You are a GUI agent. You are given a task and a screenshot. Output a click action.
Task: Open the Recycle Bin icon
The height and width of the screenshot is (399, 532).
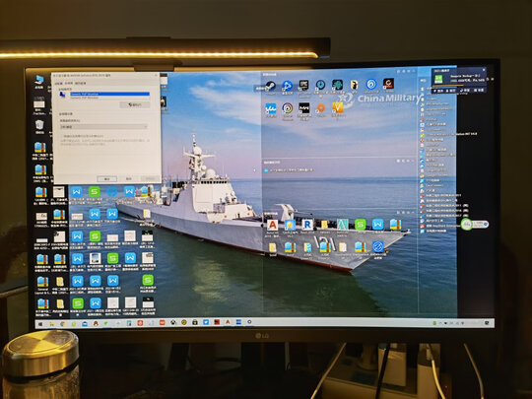click(x=39, y=125)
